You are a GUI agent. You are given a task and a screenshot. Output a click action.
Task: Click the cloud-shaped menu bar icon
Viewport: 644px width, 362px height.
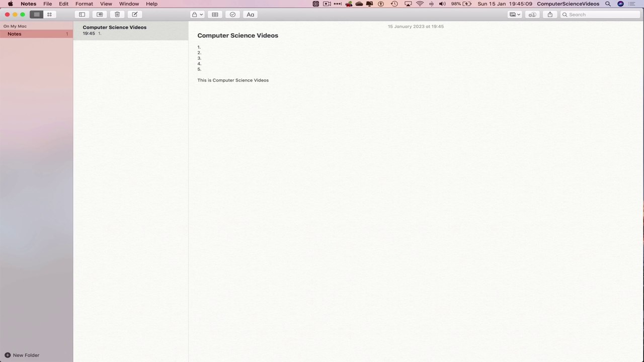pyautogui.click(x=359, y=4)
